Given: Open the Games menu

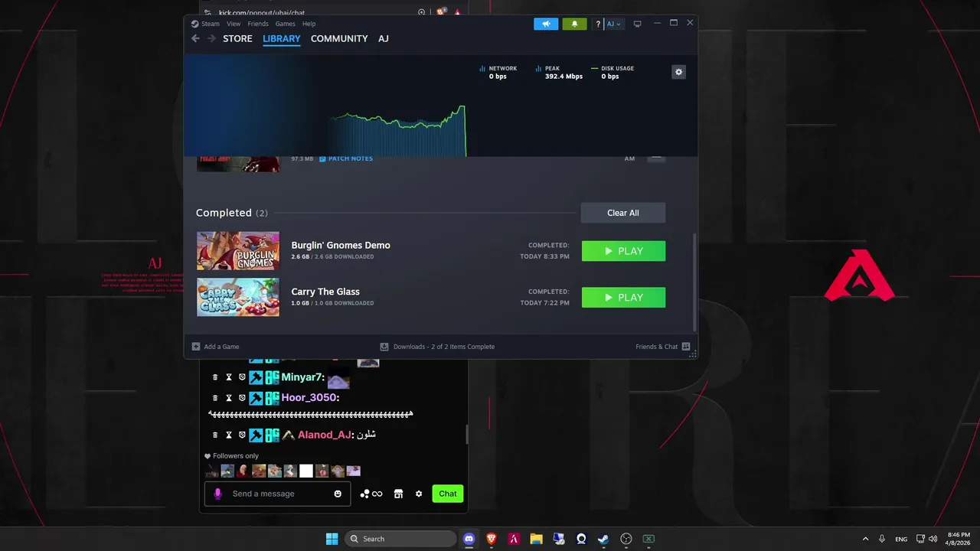Looking at the screenshot, I should (286, 24).
